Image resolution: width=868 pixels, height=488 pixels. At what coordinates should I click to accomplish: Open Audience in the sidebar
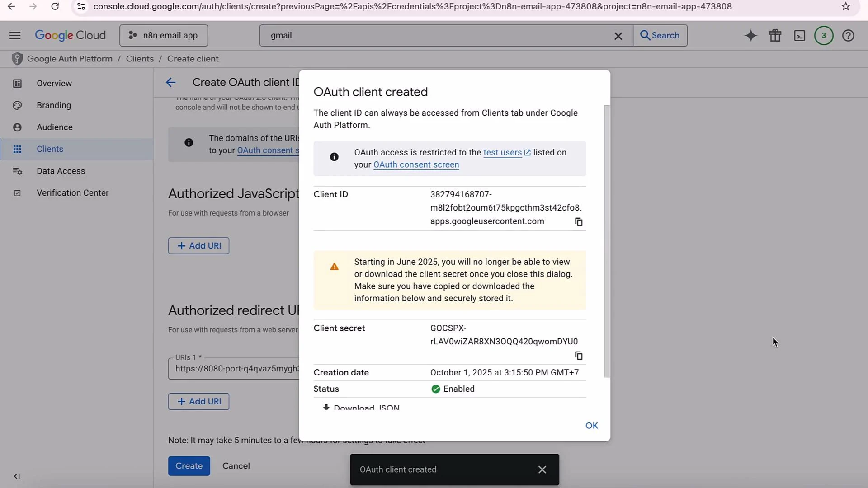point(76,127)
